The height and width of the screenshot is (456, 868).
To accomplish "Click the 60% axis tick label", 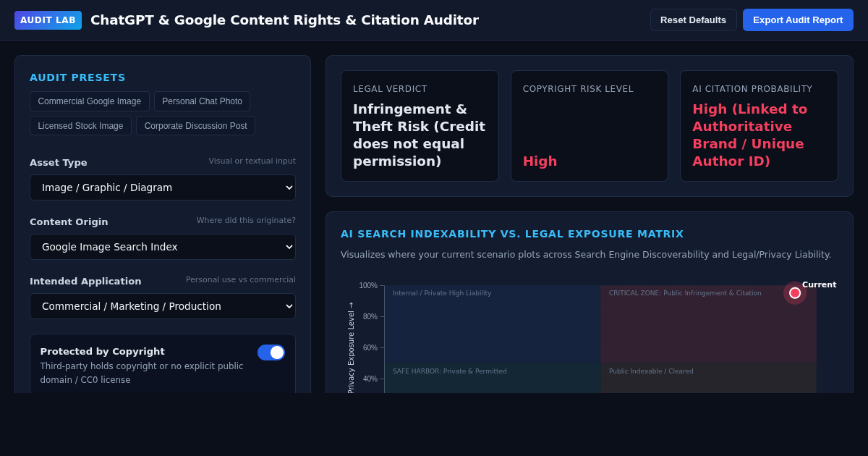I will point(370,348).
